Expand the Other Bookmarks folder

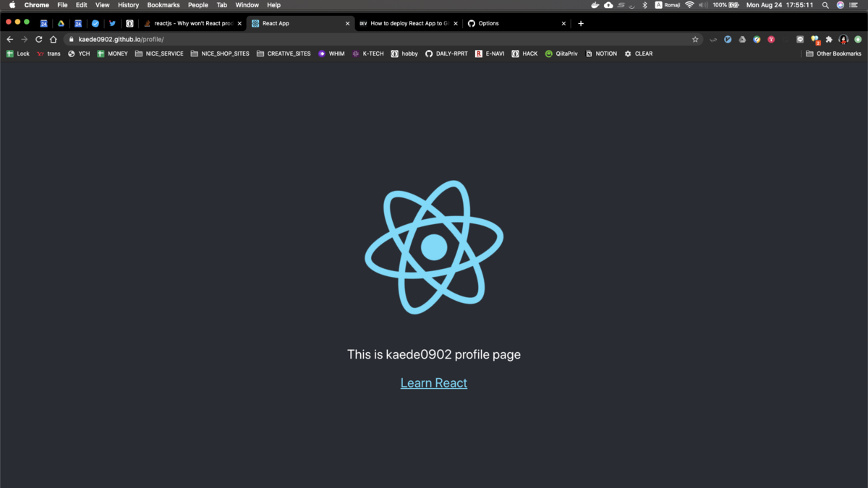pos(833,53)
